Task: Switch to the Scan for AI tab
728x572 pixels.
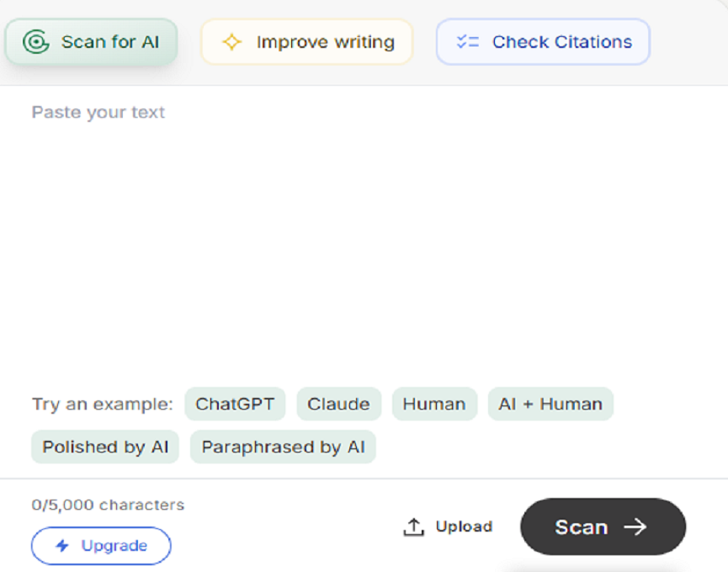Action: point(92,42)
